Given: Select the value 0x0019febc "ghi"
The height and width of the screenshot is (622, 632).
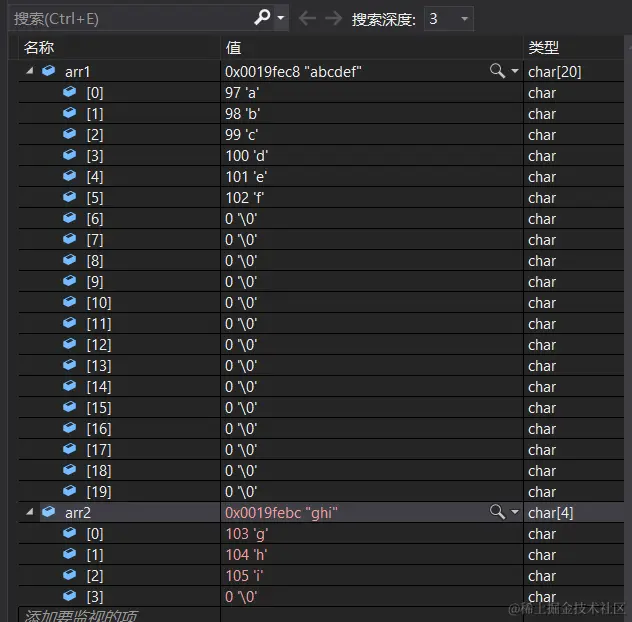Looking at the screenshot, I should (281, 513).
